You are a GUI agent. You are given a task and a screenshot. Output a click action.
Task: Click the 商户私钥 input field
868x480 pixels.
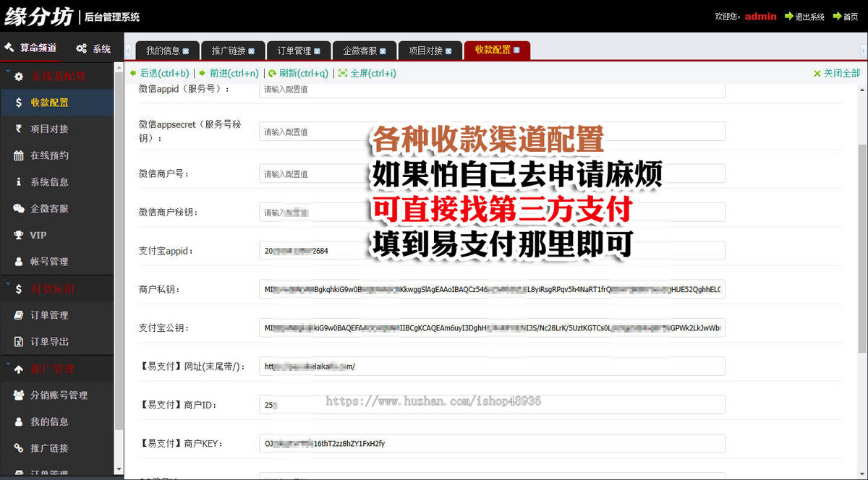492,289
